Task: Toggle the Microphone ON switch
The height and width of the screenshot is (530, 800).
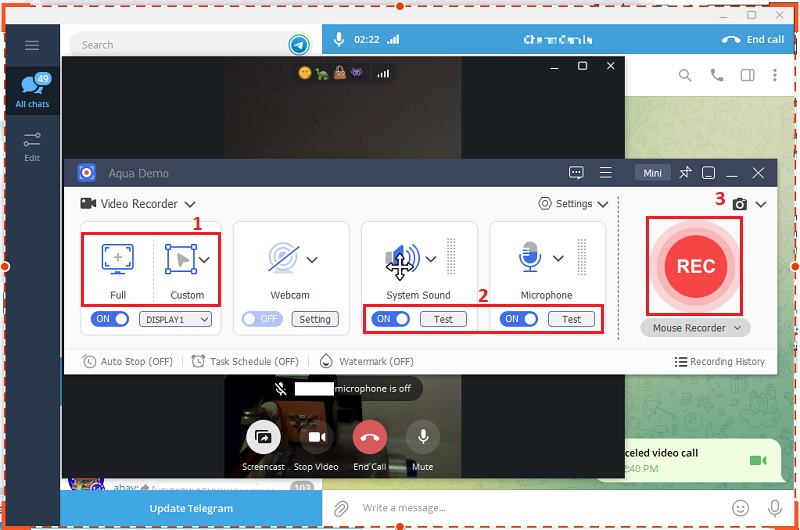Action: 518,319
